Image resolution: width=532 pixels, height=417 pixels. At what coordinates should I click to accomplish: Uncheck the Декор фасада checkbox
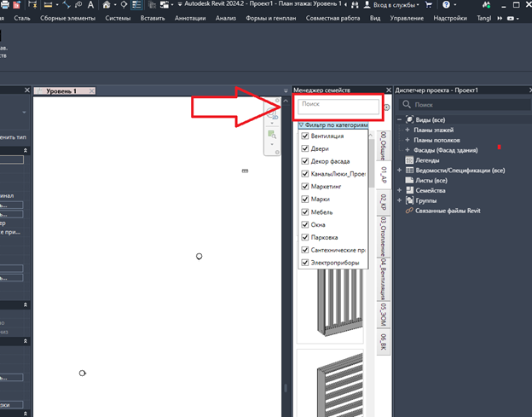point(305,161)
